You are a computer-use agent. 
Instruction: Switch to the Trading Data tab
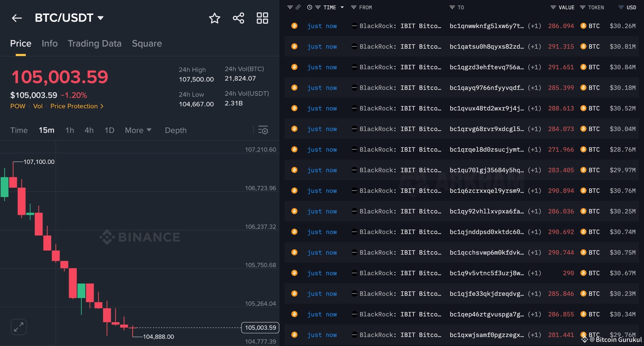[94, 44]
